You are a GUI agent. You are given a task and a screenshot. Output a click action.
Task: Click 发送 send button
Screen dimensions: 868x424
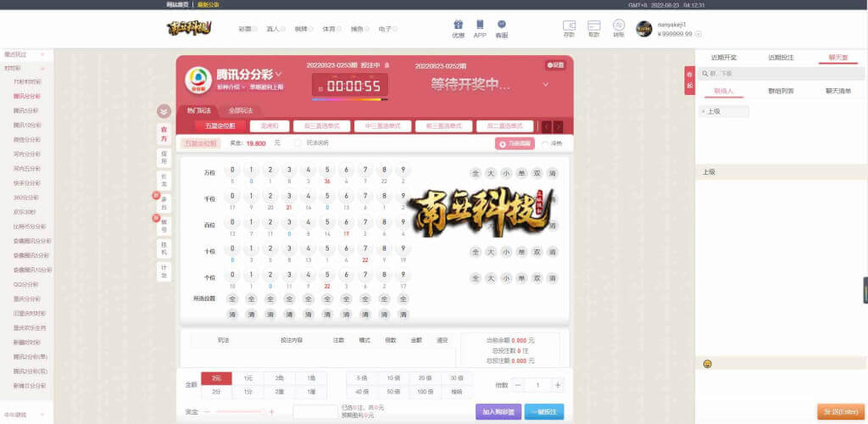[x=841, y=412]
